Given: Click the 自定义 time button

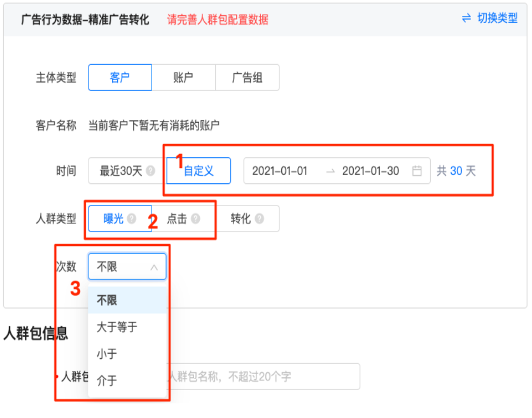Looking at the screenshot, I should click(198, 170).
